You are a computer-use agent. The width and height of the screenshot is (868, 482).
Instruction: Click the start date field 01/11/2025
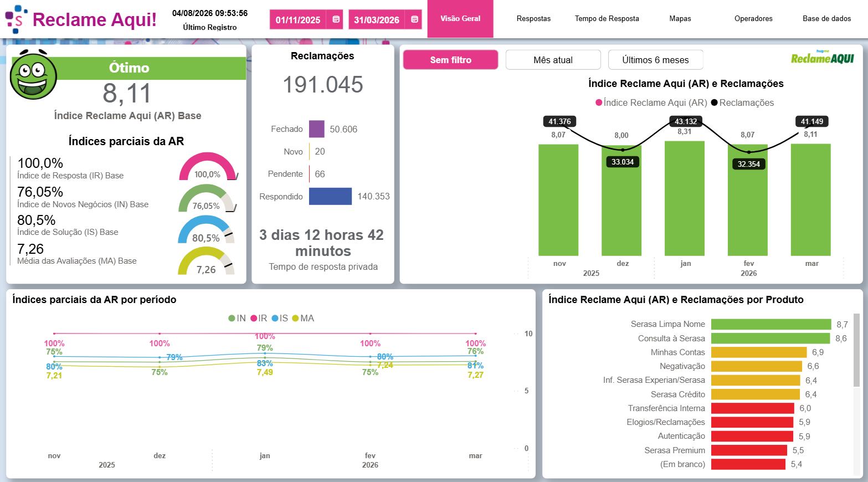tap(298, 20)
